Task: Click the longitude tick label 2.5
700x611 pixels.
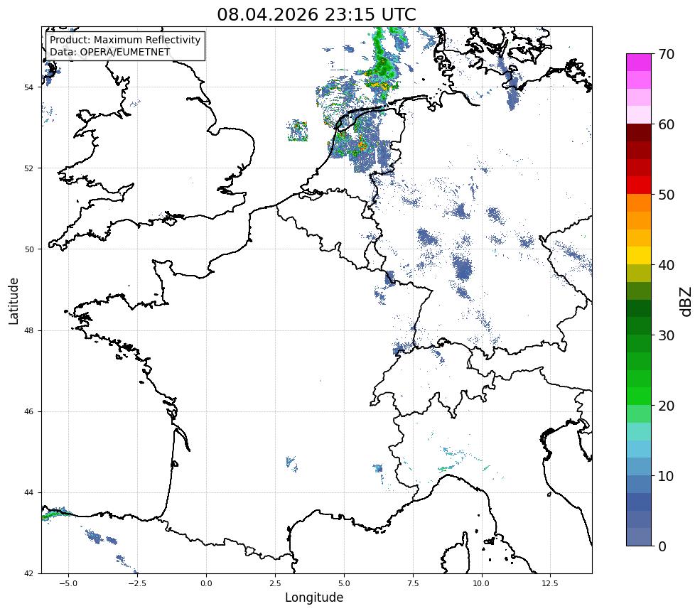Action: pos(275,583)
